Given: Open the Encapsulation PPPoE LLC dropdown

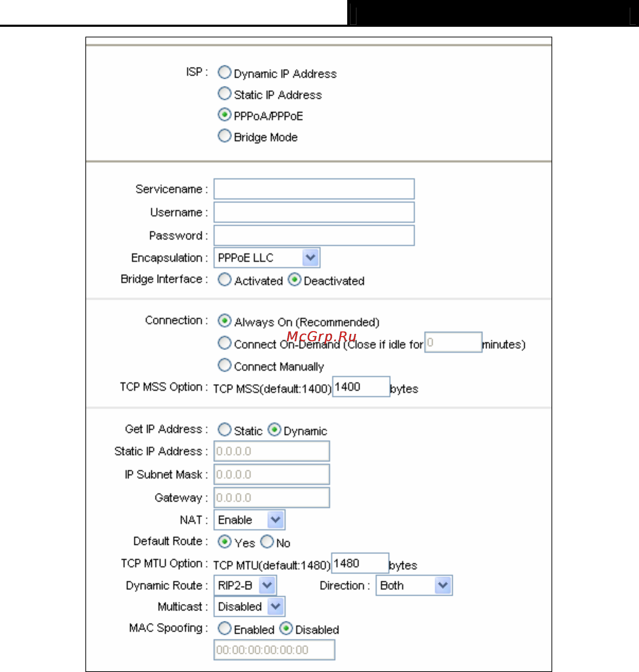Looking at the screenshot, I should coord(267,258).
